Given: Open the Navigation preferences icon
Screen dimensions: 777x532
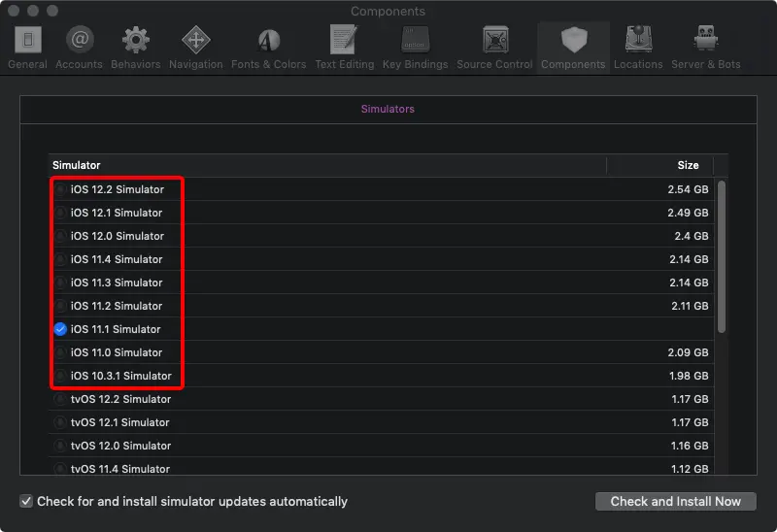Looking at the screenshot, I should 196,40.
